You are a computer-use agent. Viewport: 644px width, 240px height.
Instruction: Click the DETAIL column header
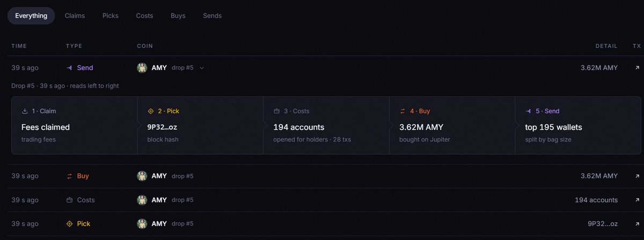click(x=606, y=47)
